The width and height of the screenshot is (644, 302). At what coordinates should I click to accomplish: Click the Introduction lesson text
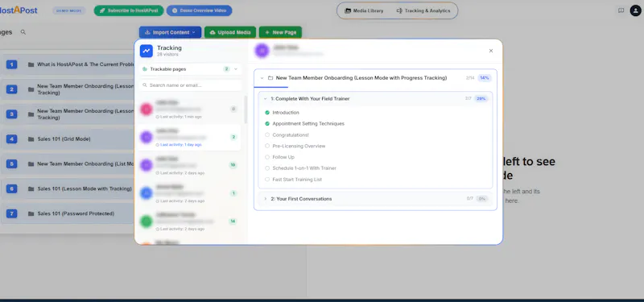coord(286,113)
